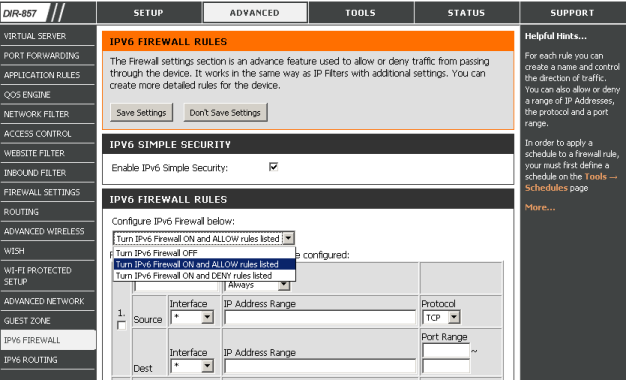
Task: Open Advanced Network in sidebar
Action: [x=47, y=301]
